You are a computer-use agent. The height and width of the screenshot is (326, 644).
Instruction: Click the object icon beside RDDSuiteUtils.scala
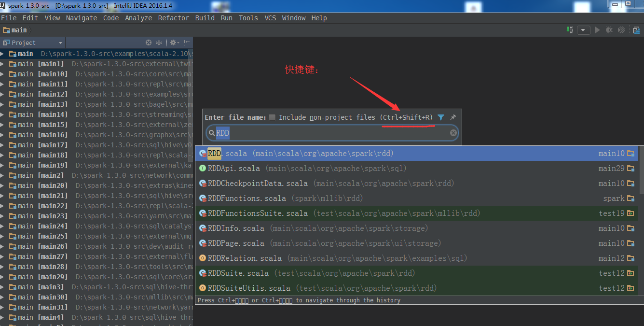coord(203,288)
